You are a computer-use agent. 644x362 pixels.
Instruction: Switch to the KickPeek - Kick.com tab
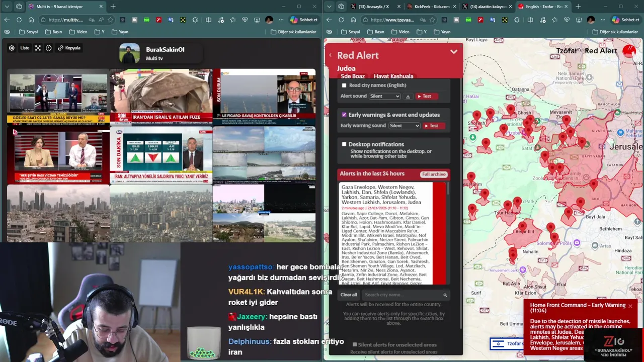tap(429, 7)
